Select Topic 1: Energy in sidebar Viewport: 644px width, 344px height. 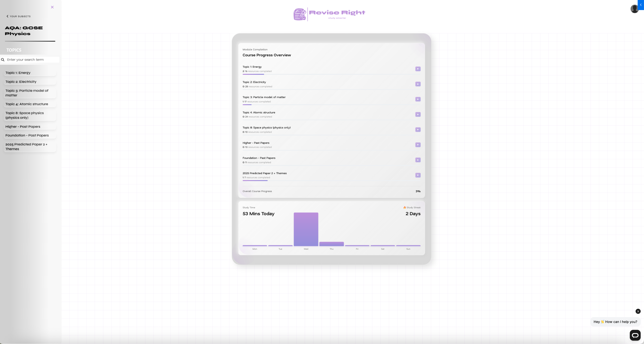coord(18,73)
